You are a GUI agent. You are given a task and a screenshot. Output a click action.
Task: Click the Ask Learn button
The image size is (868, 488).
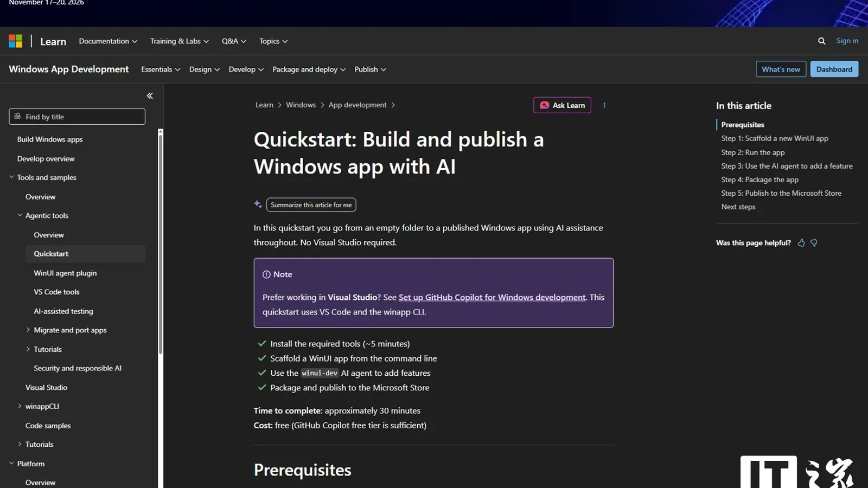pyautogui.click(x=562, y=105)
